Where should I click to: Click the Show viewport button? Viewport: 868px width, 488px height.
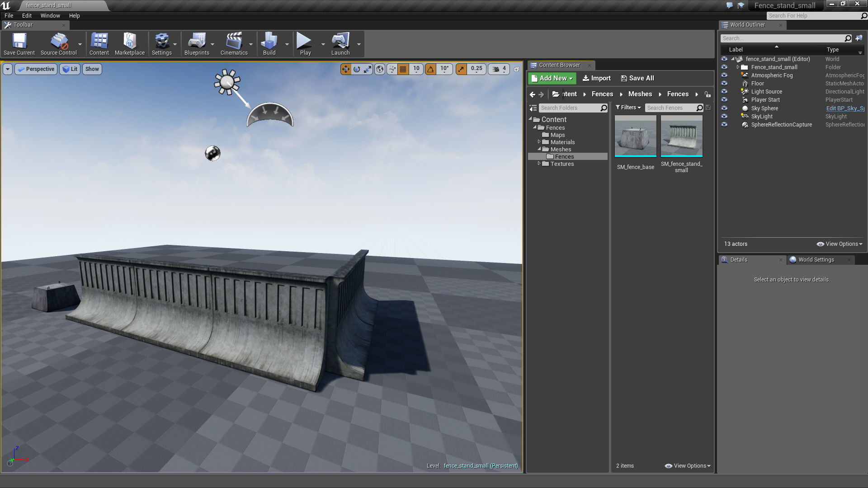click(92, 69)
